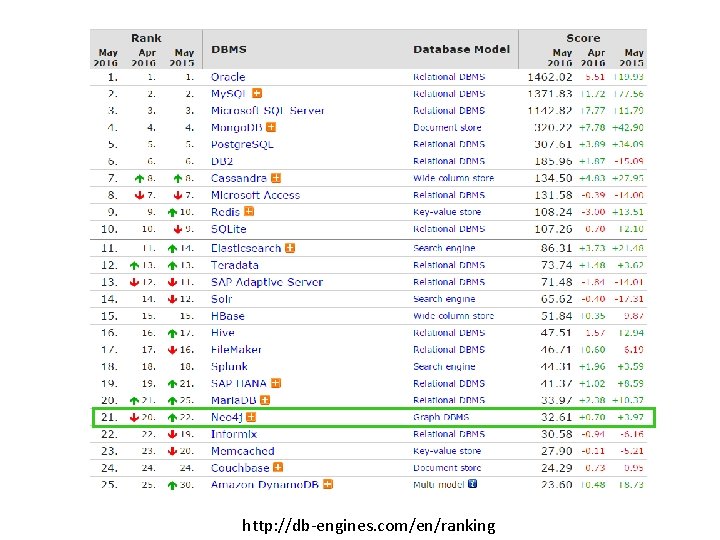Open the SAP Adaptive Server link
720x540 pixels.
point(267,282)
